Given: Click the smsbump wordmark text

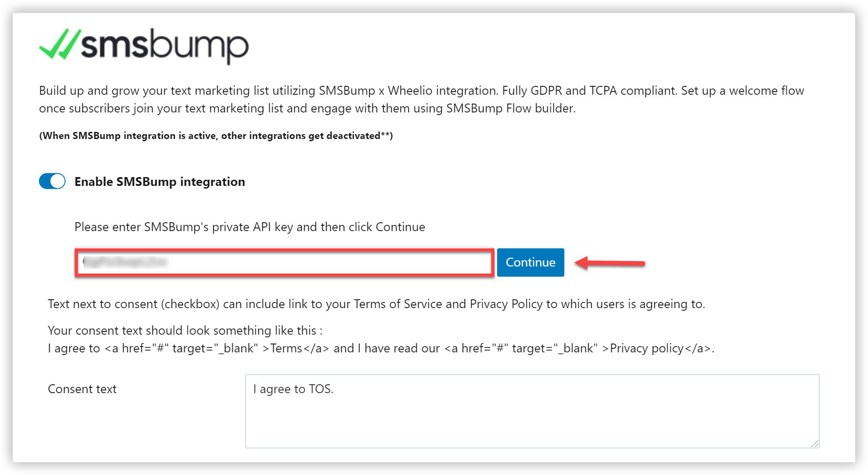Looking at the screenshot, I should click(x=165, y=46).
